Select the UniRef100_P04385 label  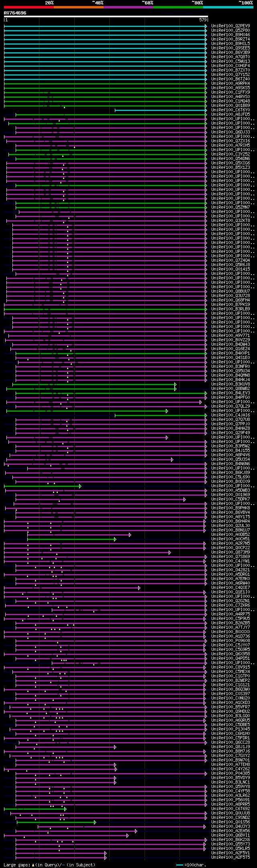(230, 773)
